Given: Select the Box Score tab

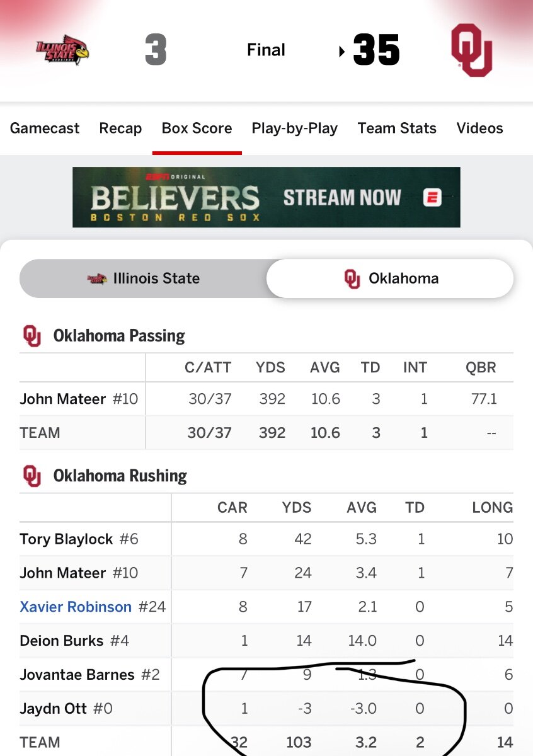Looking at the screenshot, I should coord(197,129).
